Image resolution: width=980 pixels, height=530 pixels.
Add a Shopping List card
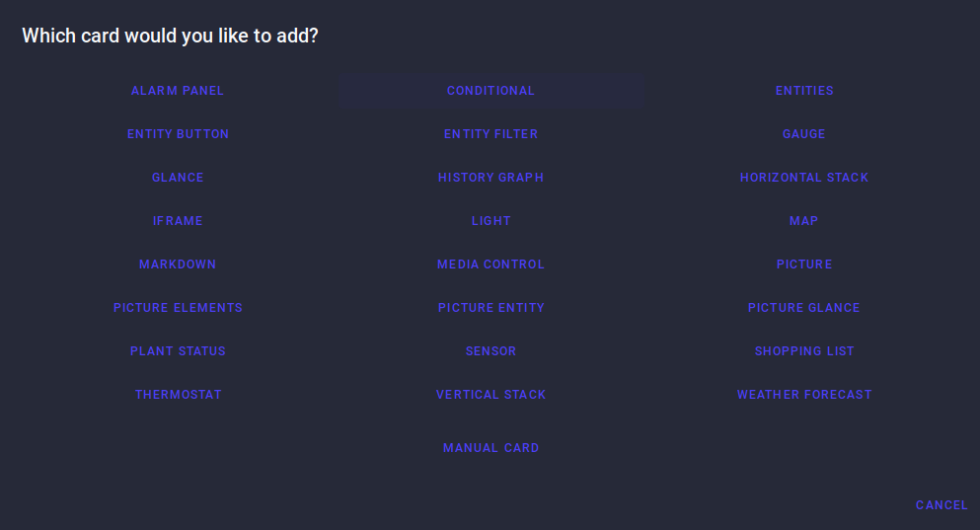[803, 351]
